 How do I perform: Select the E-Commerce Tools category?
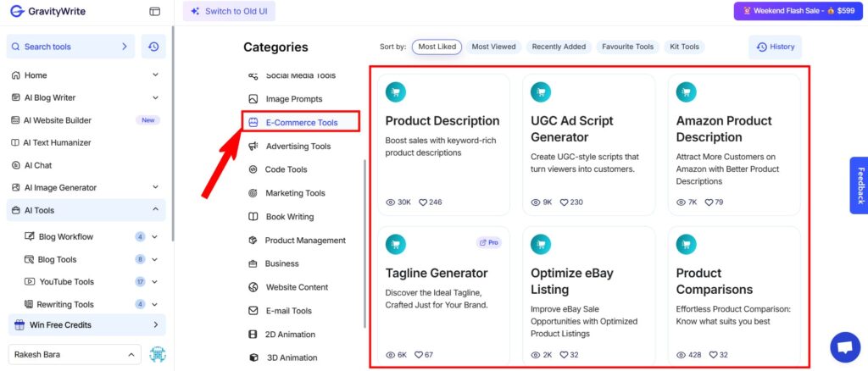point(301,122)
